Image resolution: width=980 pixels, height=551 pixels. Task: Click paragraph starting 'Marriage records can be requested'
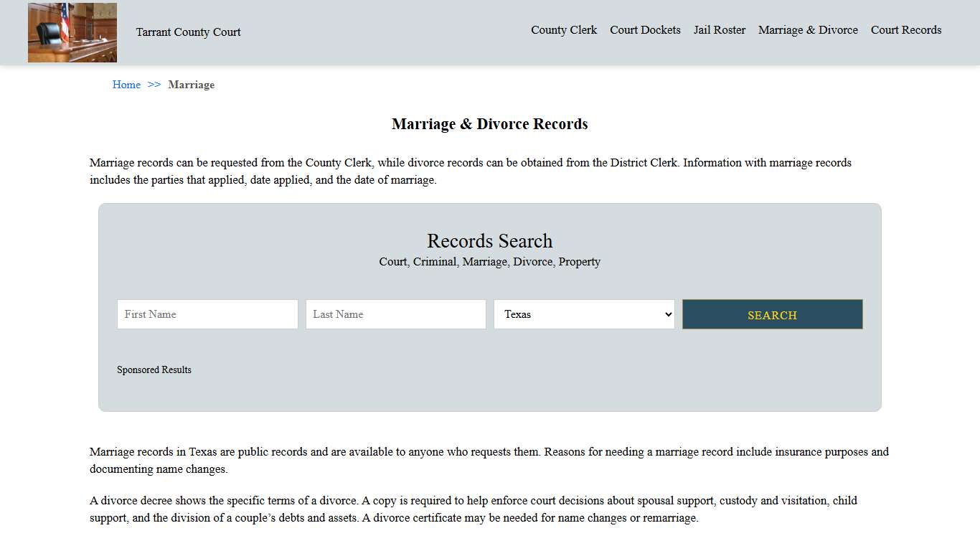[x=471, y=171]
